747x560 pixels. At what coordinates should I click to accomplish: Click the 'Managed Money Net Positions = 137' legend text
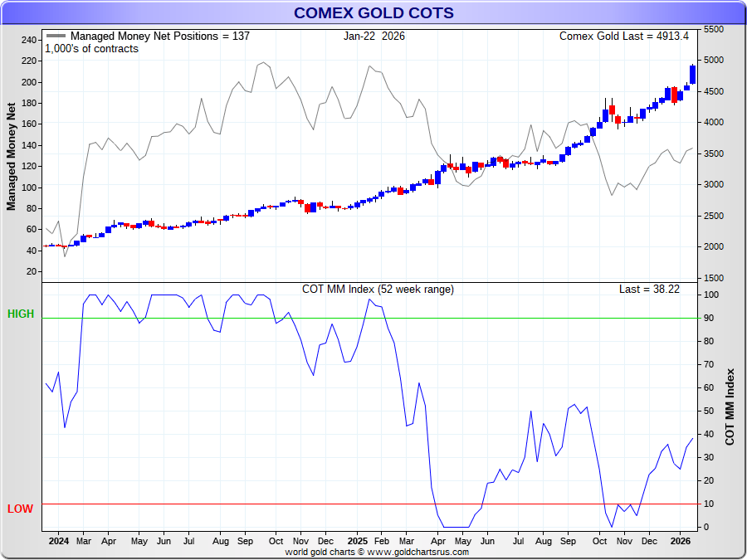click(160, 37)
